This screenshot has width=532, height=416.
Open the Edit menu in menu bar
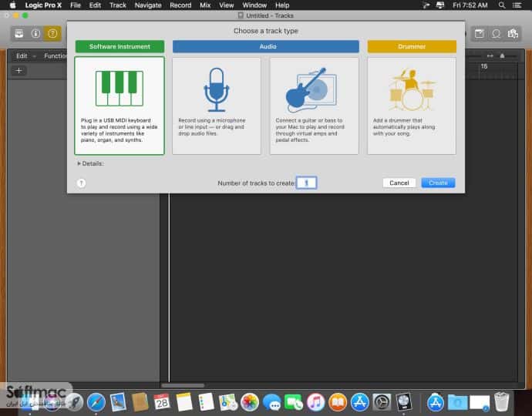click(x=95, y=5)
